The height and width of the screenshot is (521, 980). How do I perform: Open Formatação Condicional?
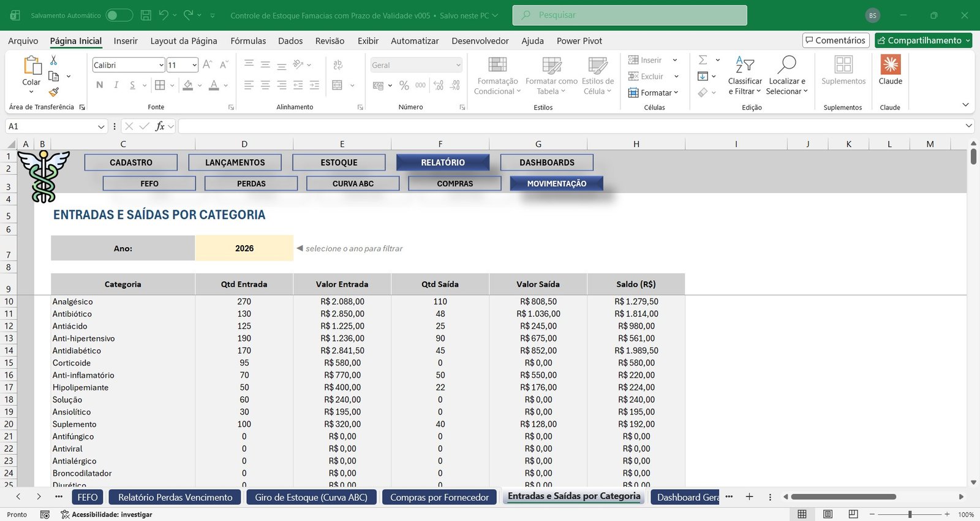pos(497,76)
